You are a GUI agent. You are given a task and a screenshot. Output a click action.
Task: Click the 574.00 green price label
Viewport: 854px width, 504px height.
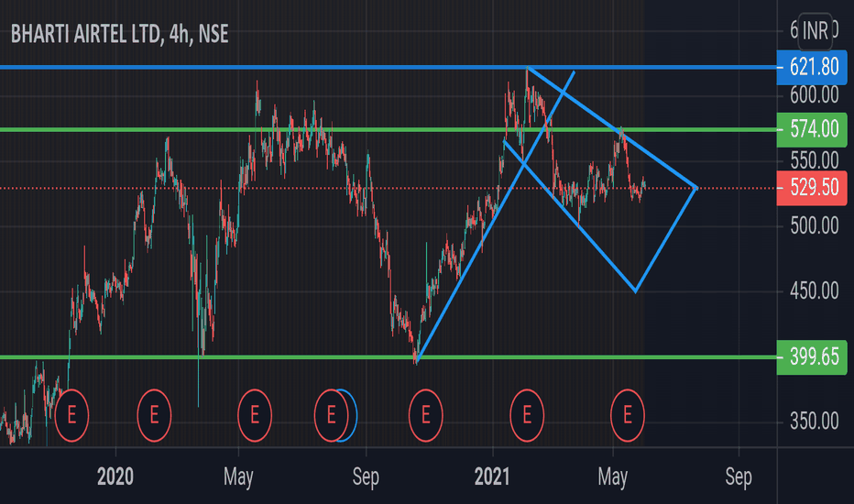812,130
